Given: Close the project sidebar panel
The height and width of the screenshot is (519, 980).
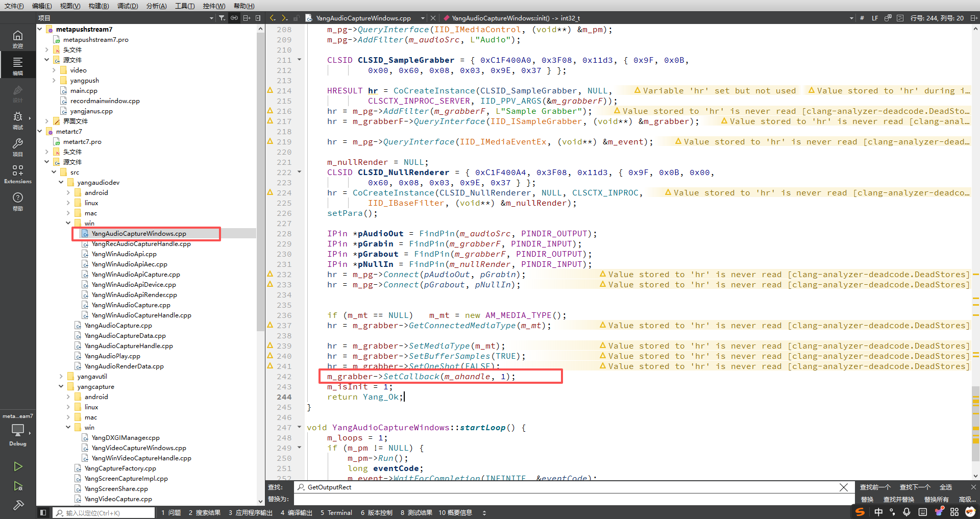Looking at the screenshot, I should 258,18.
